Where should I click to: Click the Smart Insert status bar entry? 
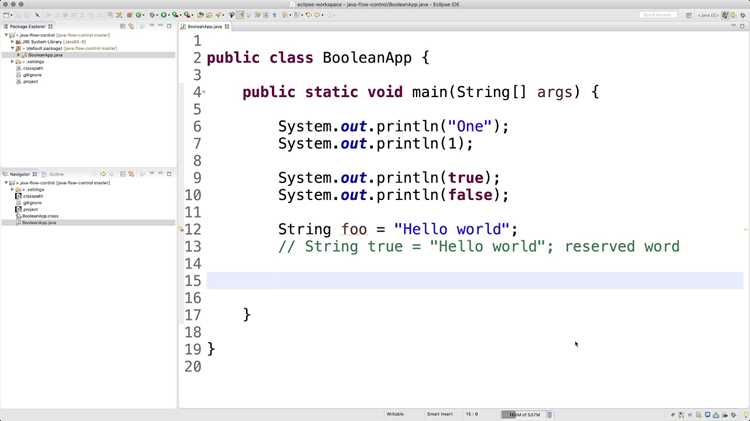[x=440, y=414]
